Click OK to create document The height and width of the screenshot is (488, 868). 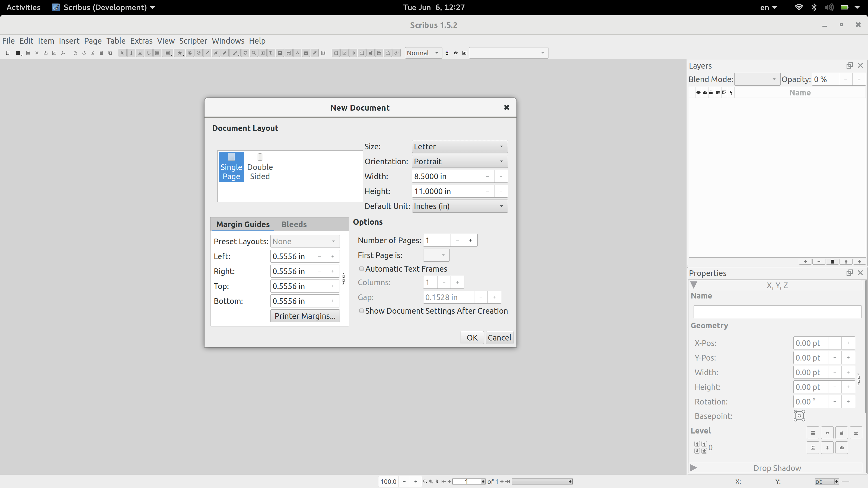(472, 338)
